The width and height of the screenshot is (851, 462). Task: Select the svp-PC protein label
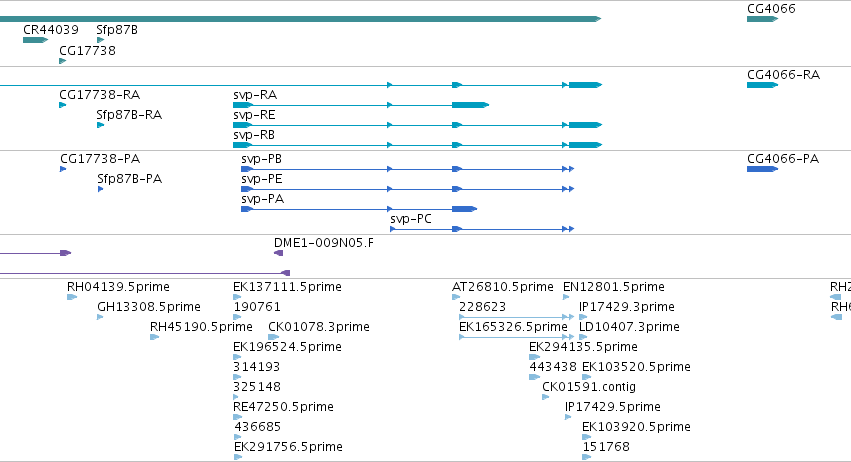click(x=411, y=219)
